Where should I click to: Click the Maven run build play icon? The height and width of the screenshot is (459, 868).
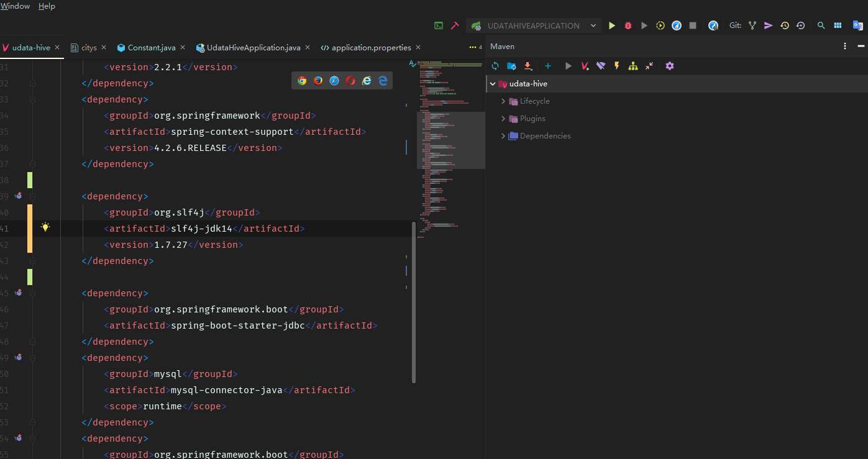coord(568,66)
